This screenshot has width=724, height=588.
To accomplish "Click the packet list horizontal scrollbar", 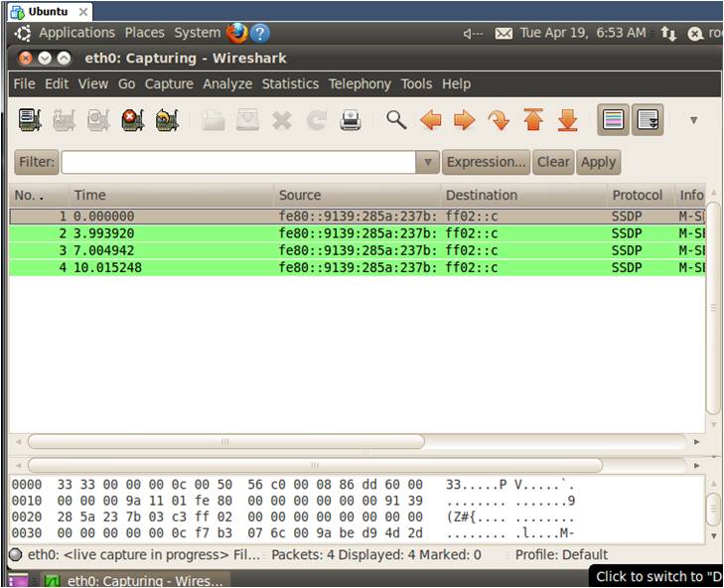I will coord(226,442).
